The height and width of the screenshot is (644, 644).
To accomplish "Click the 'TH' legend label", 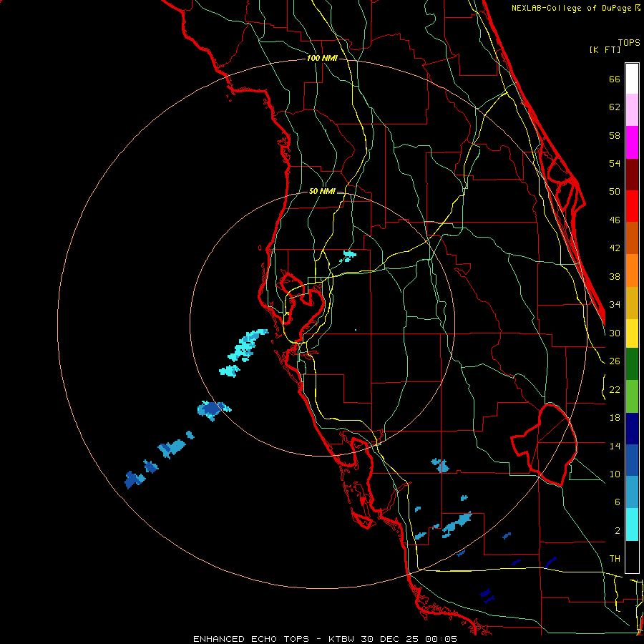I will click(x=615, y=559).
